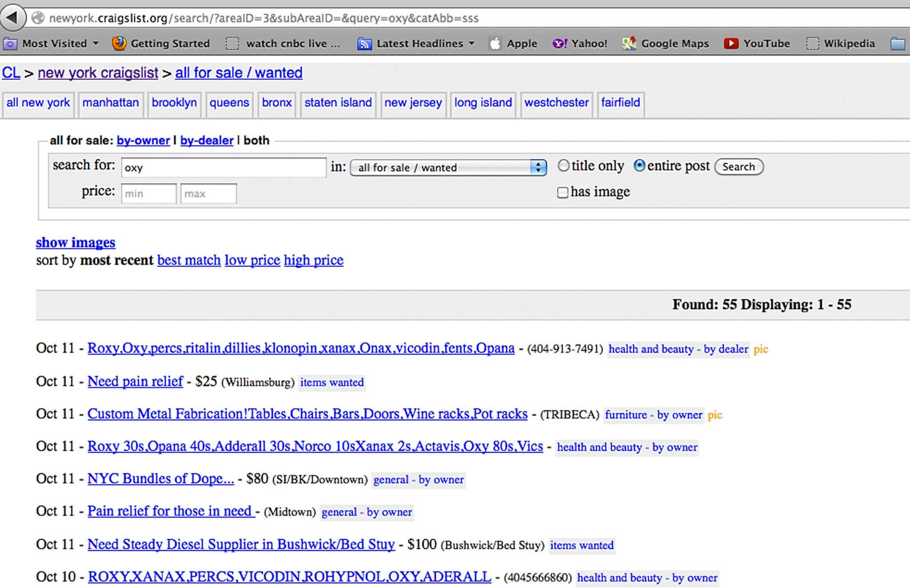This screenshot has width=910, height=588.
Task: Click the Google Maps bookmark icon
Action: coord(629,44)
